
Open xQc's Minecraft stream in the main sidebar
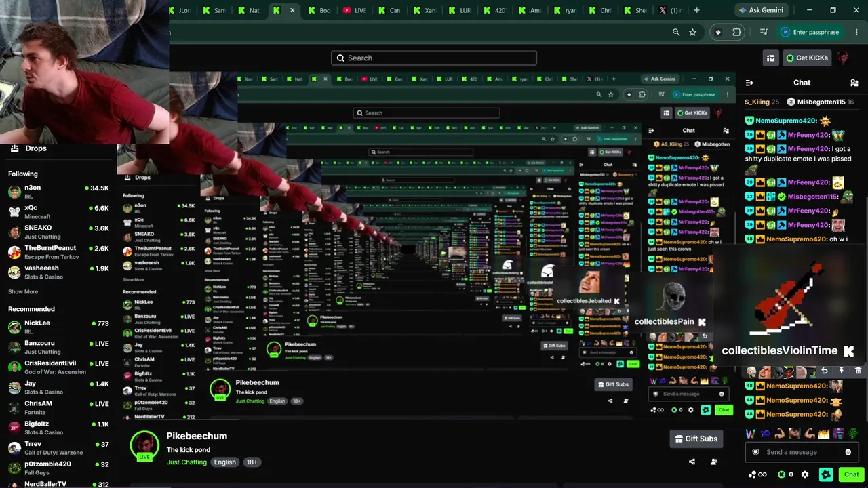click(58, 212)
